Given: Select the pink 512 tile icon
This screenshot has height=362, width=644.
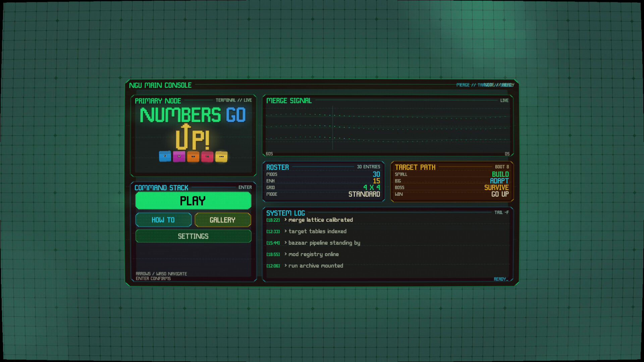Looking at the screenshot, I should pos(207,156).
